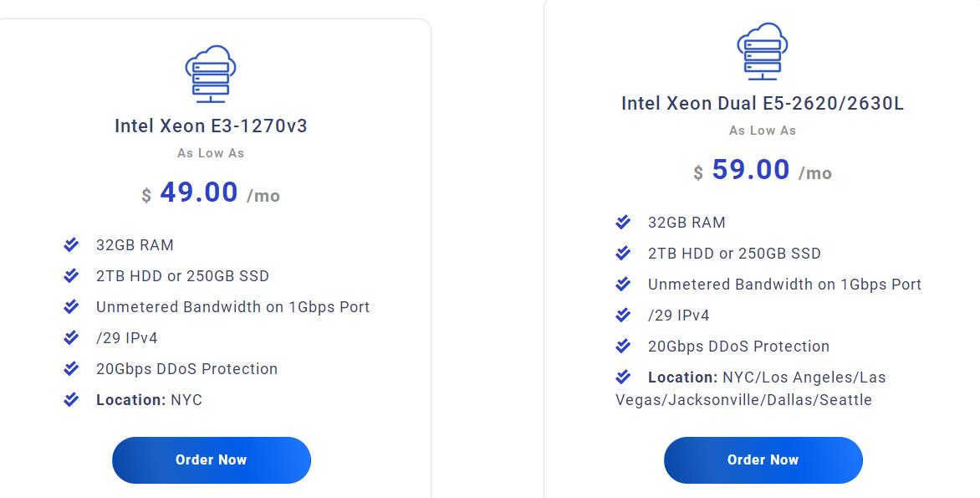This screenshot has height=498, width=980.
Task: Click the 49.00 /mo price
Action: coord(211,193)
